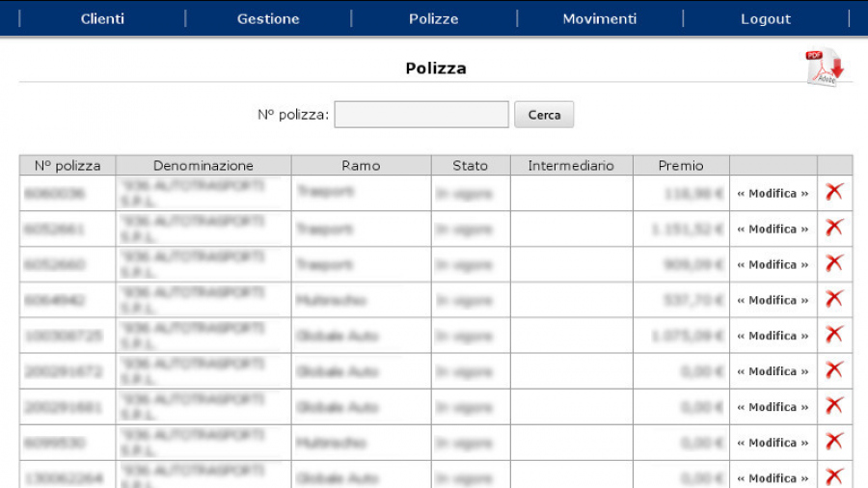868x488 pixels.
Task: Focus the N° polizza search field
Action: 421,115
